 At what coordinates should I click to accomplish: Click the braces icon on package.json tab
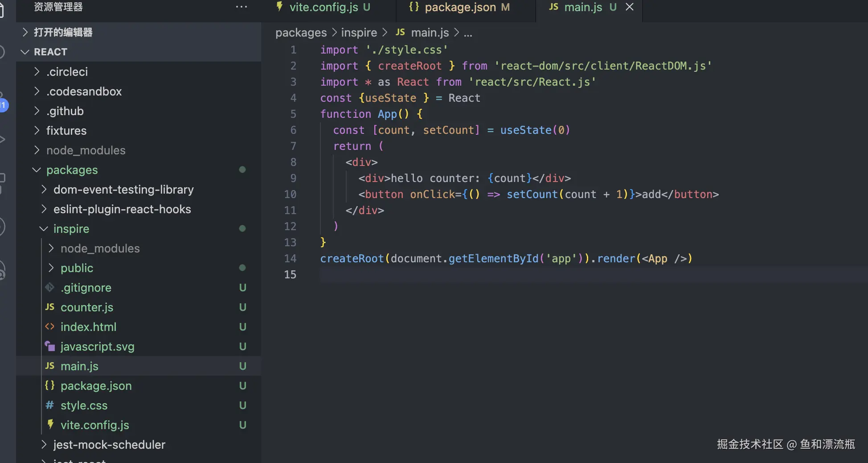point(414,6)
